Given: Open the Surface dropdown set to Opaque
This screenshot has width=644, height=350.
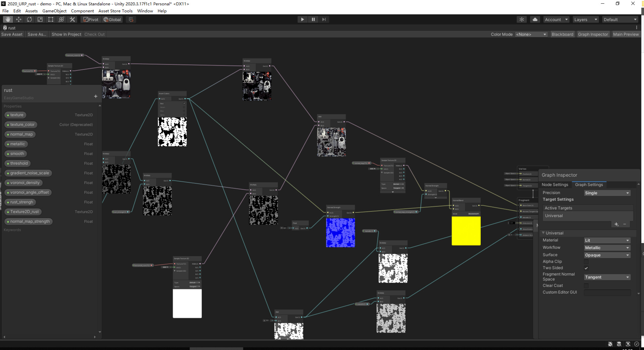Looking at the screenshot, I should point(606,255).
